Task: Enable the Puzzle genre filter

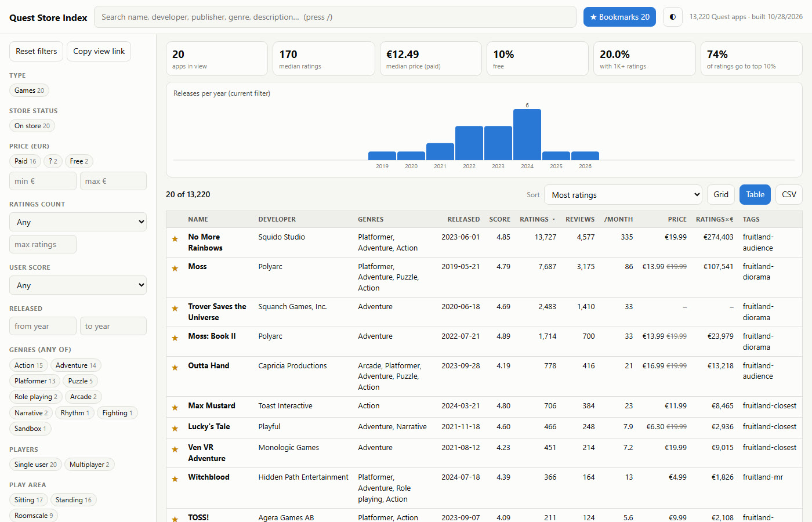Action: tap(80, 381)
